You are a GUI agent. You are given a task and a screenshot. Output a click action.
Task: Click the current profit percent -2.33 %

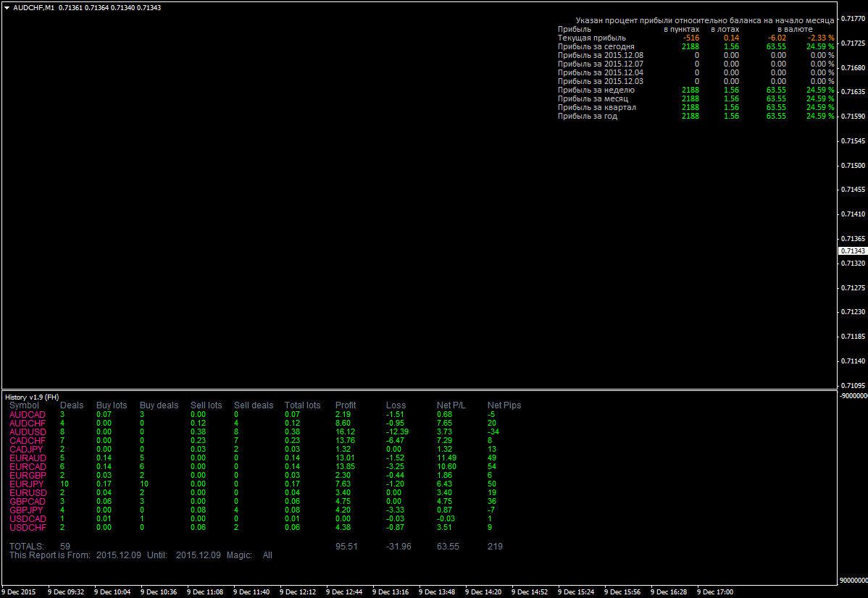[x=820, y=38]
